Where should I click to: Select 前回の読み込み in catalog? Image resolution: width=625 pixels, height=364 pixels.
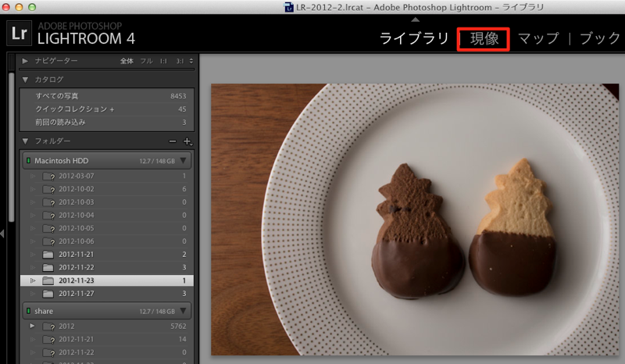107,123
